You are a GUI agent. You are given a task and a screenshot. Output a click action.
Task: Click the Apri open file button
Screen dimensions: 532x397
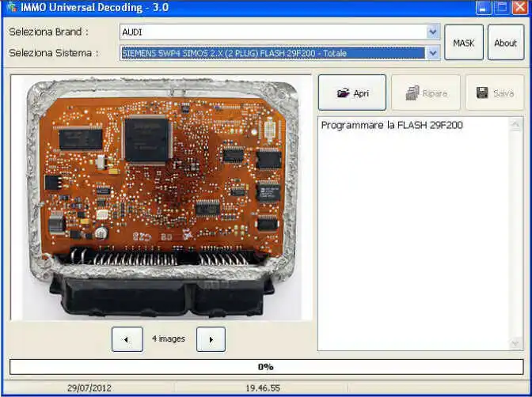coord(352,93)
